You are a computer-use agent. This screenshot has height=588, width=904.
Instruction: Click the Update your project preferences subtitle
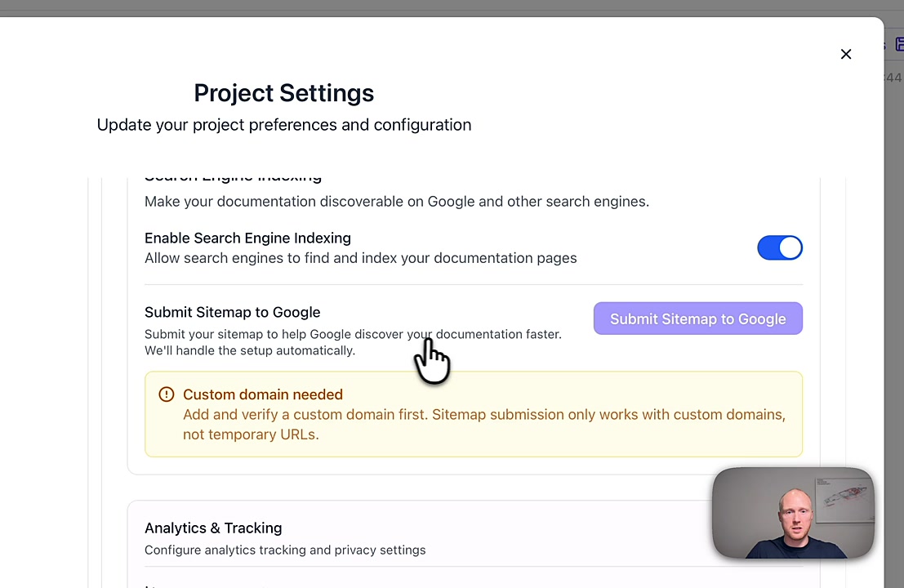(x=283, y=125)
